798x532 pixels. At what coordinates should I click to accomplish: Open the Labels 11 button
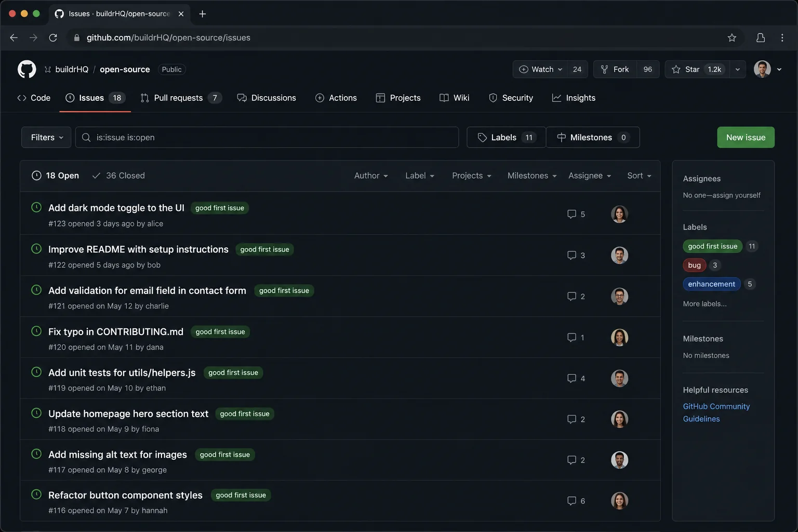(506, 137)
